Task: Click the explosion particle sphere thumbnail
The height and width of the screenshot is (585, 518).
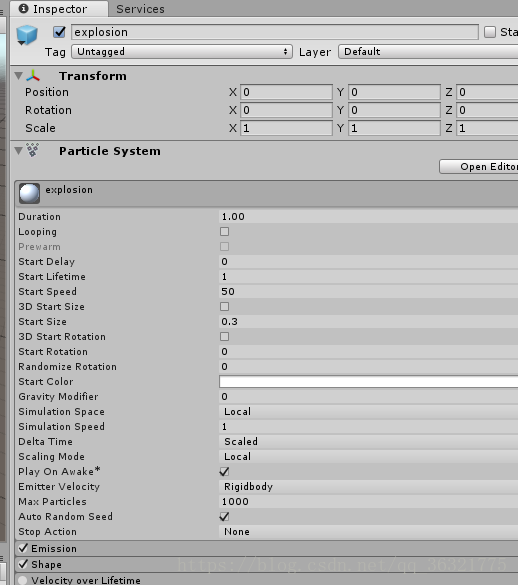Action: (29, 193)
